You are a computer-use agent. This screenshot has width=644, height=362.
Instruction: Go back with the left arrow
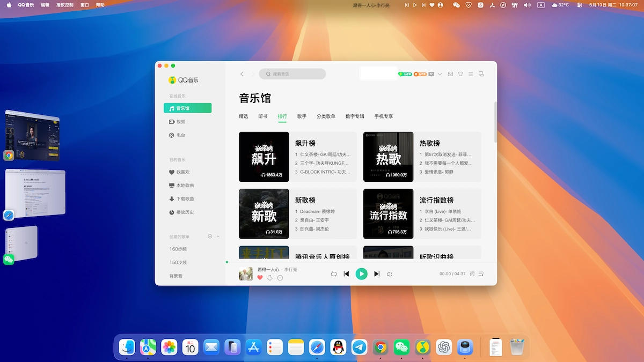pos(242,74)
